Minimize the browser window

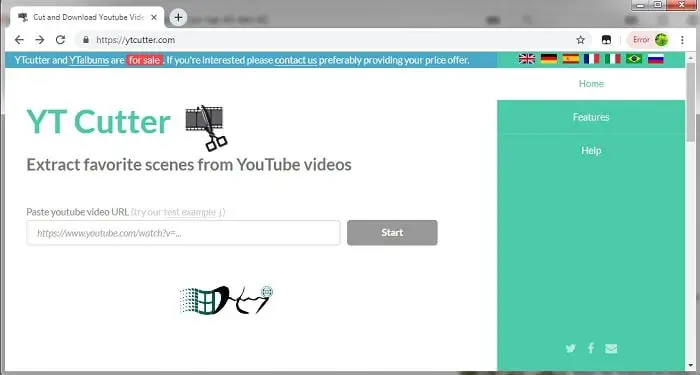point(641,4)
